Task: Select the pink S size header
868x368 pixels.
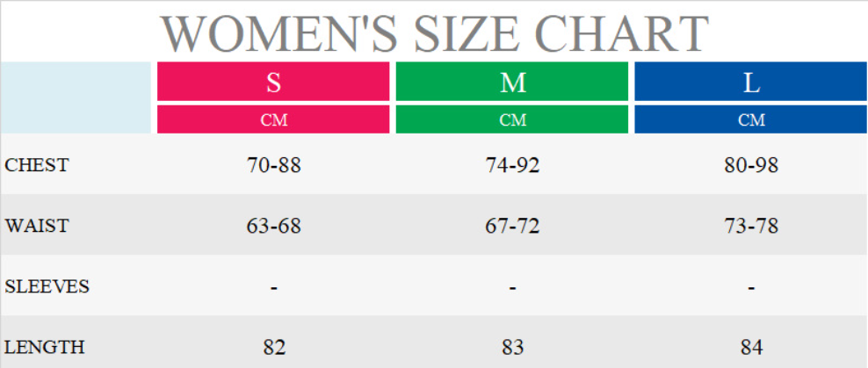Action: 273,83
